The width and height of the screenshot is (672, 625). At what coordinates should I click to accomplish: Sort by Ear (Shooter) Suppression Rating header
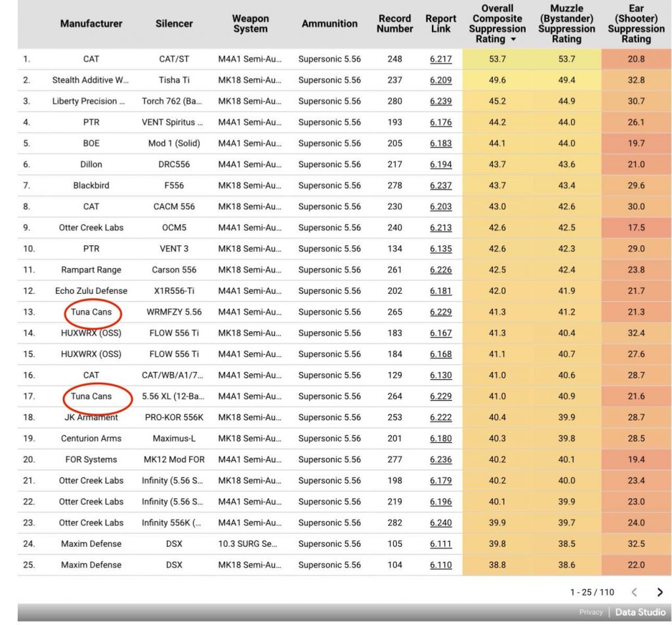(637, 24)
